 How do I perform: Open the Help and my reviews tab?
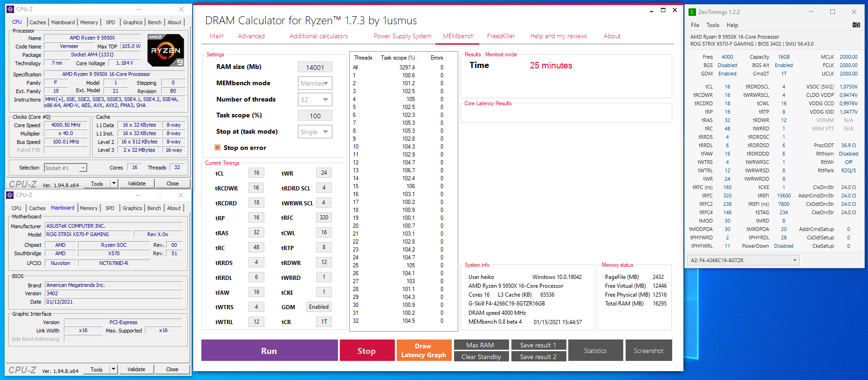558,36
